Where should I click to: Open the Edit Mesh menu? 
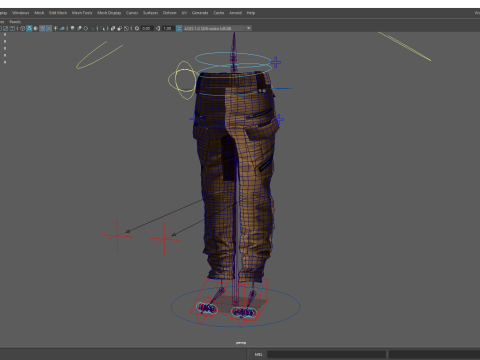[x=58, y=13]
